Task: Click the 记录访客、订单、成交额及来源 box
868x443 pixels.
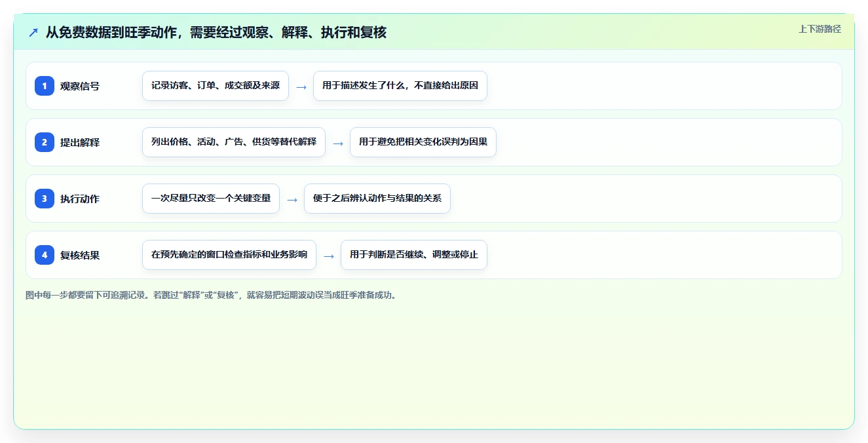Action: click(216, 86)
